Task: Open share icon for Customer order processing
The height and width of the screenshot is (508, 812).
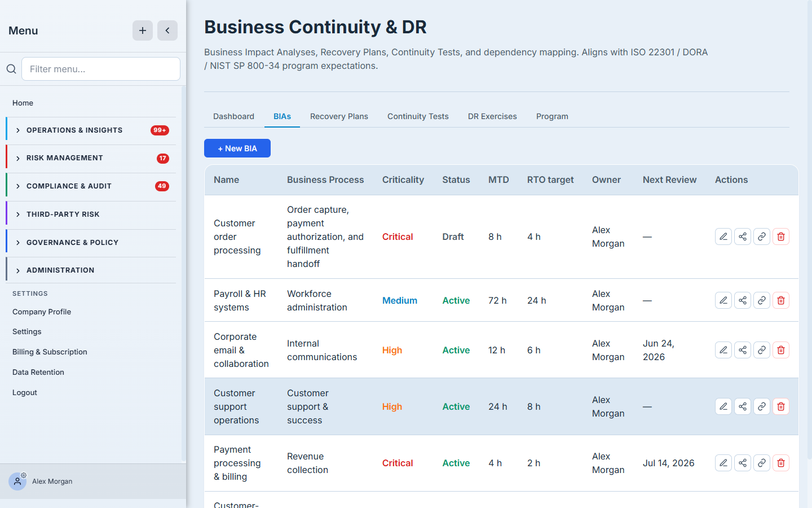Action: 743,237
